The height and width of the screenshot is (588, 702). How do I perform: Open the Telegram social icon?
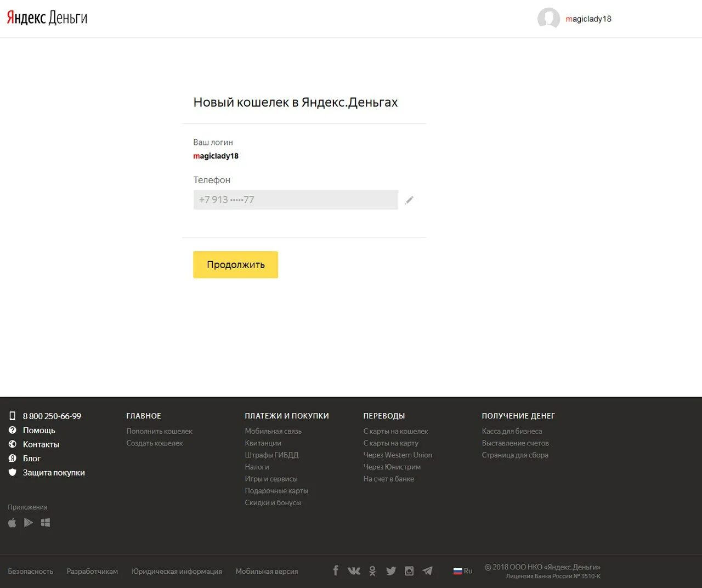click(x=427, y=571)
